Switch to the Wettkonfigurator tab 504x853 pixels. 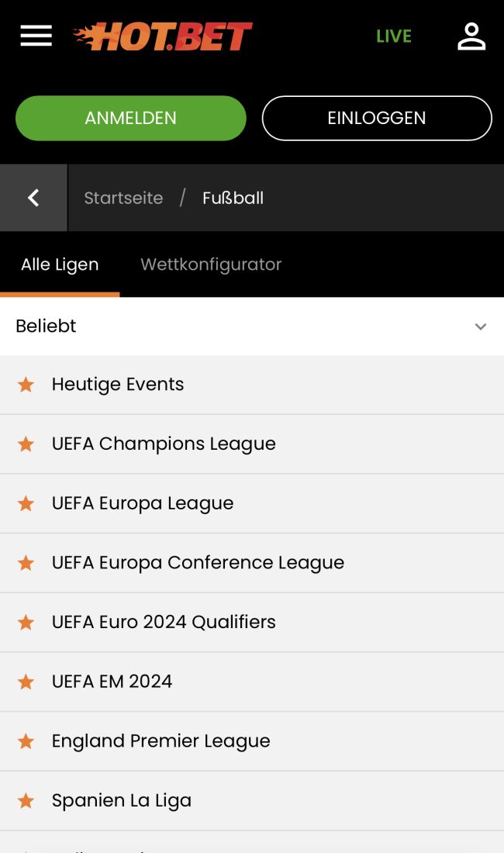click(211, 264)
